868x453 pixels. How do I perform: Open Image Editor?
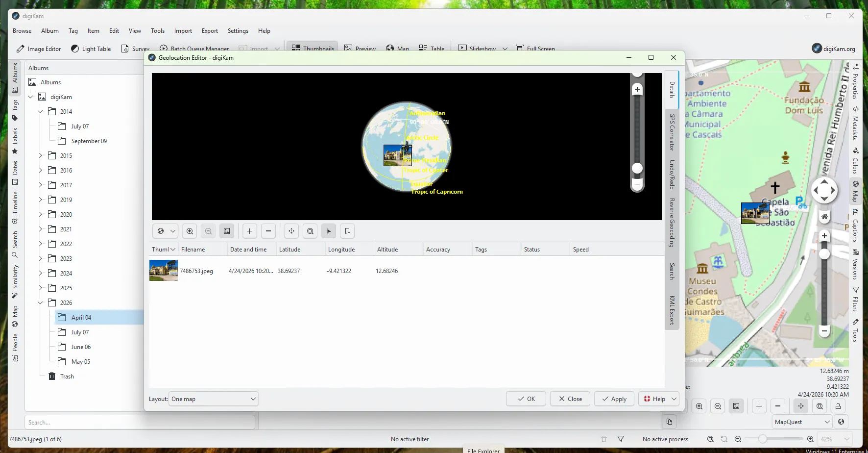(39, 49)
